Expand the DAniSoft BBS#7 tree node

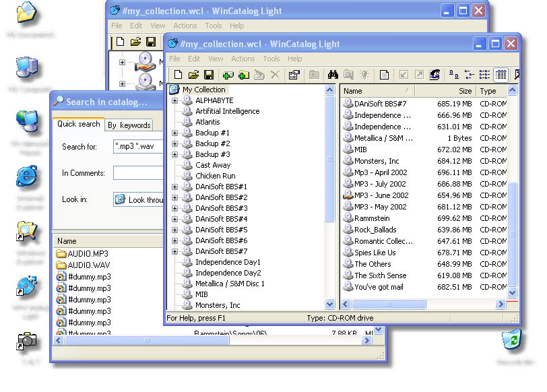pos(174,252)
